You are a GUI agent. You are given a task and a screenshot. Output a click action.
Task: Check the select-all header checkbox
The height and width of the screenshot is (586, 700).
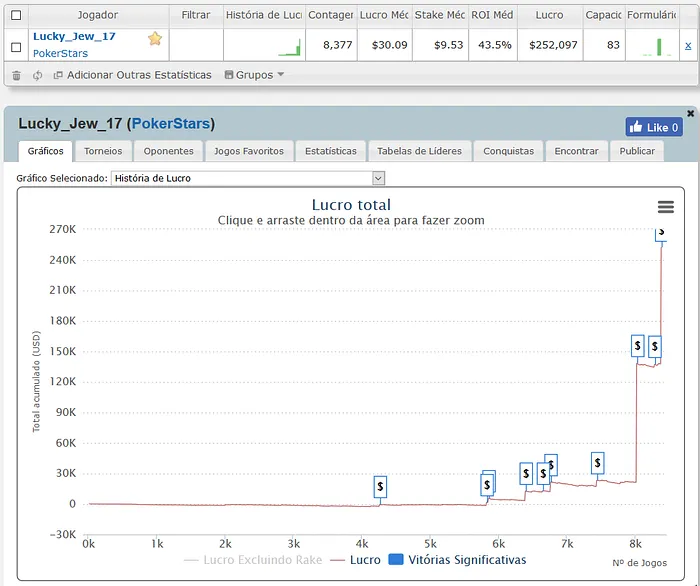(x=15, y=15)
